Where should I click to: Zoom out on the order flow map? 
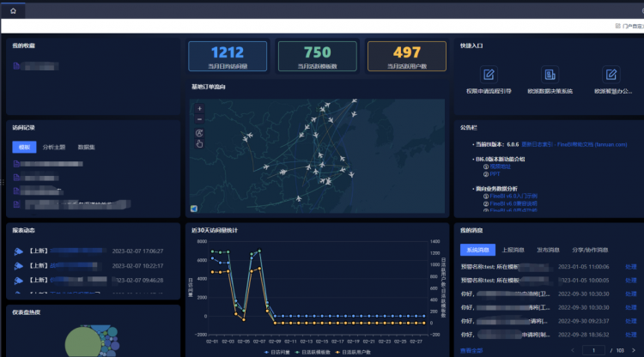coord(199,119)
